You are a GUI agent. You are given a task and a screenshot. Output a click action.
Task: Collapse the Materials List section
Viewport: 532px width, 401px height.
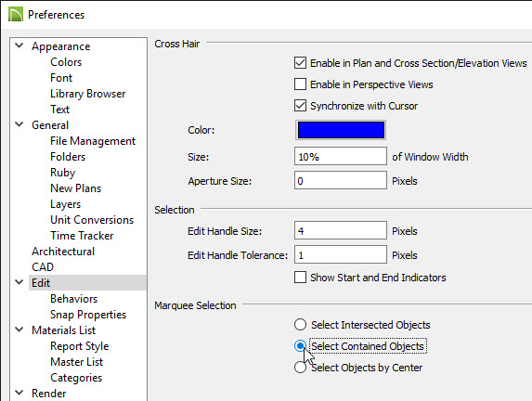[x=19, y=330]
